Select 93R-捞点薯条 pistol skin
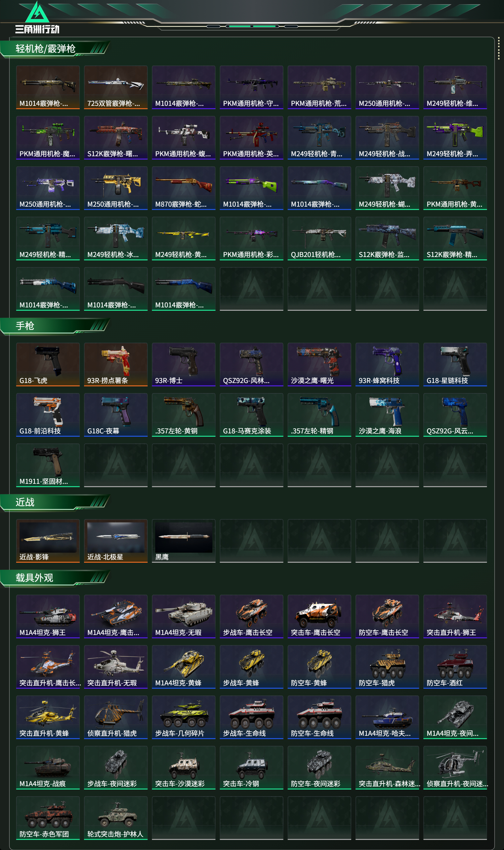The width and height of the screenshot is (504, 850). pyautogui.click(x=116, y=365)
